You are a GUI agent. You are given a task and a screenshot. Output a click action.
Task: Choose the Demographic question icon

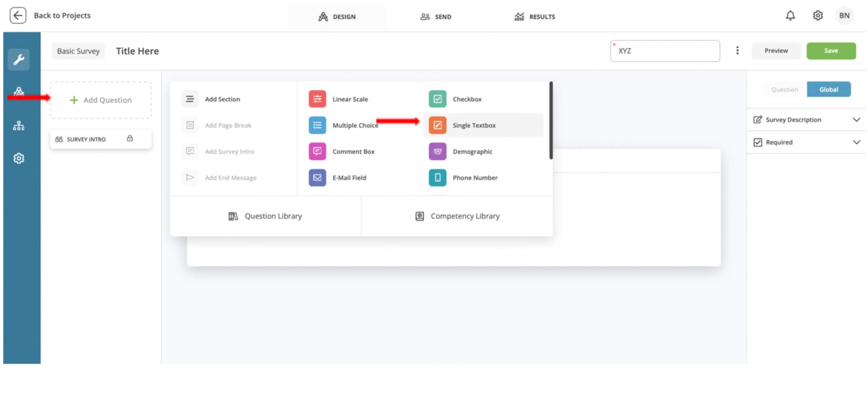coord(437,151)
